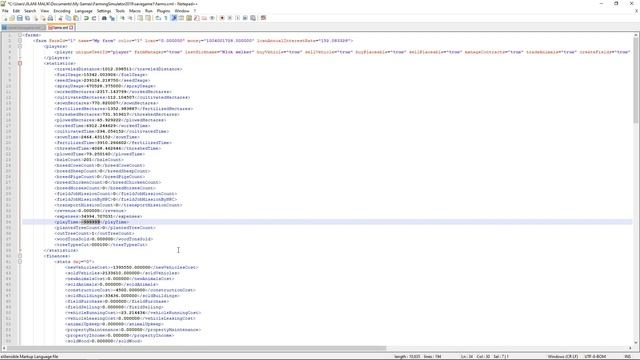Click the Print toolbar icon
Viewport: 640px width, 360px height.
pyautogui.click(x=50, y=18)
